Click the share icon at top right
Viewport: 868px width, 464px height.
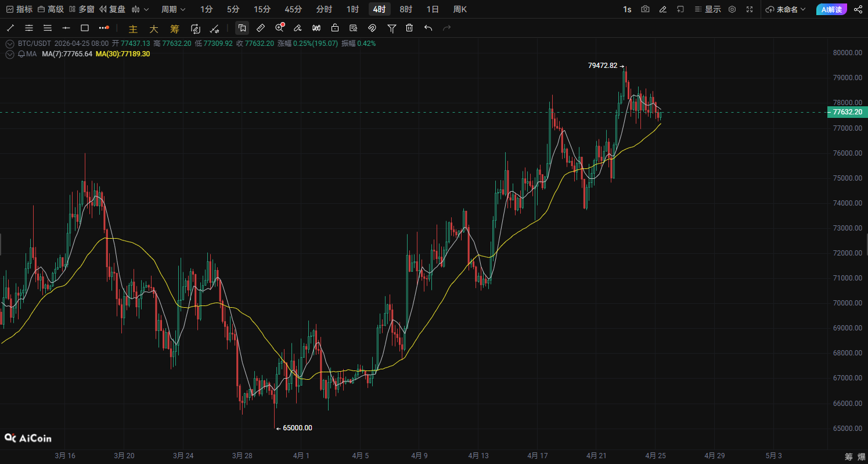point(858,9)
